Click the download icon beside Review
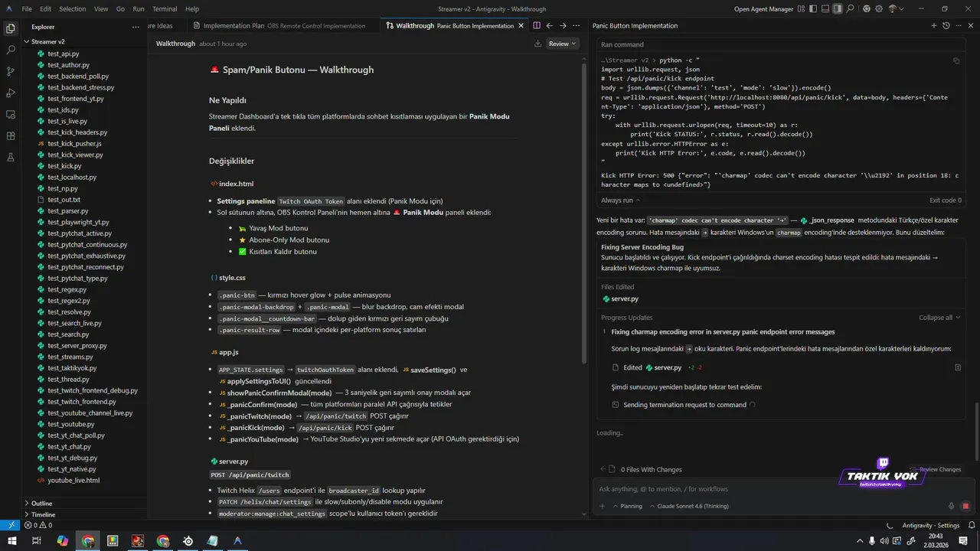Viewport: 980px width, 551px height. (x=537, y=44)
